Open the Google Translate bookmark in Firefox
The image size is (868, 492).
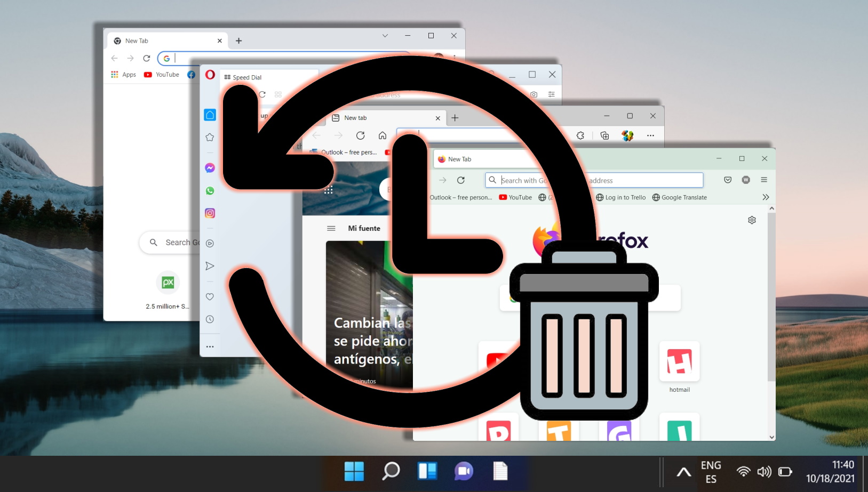[x=679, y=197]
